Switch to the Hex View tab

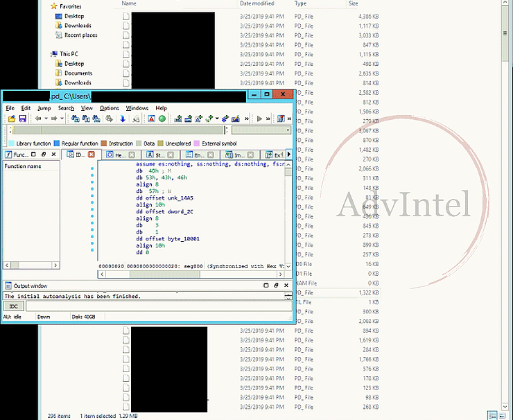[x=121, y=155]
